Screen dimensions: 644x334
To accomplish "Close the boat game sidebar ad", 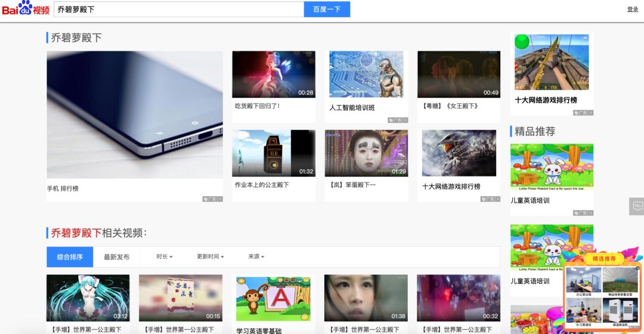I will (x=590, y=113).
